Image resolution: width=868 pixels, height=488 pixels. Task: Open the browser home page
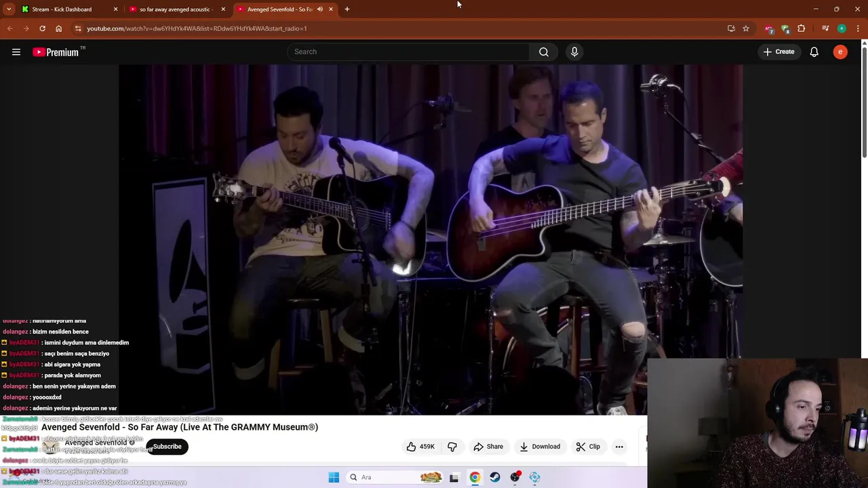click(x=58, y=28)
